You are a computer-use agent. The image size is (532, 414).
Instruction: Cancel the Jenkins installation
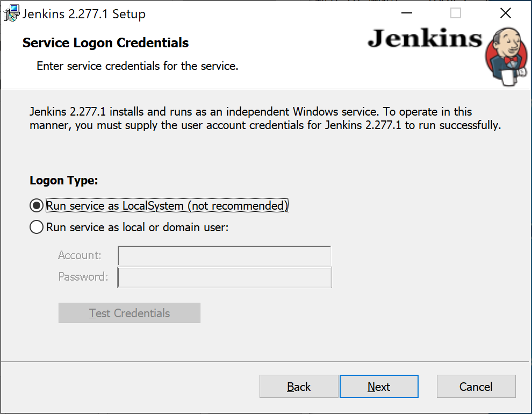(x=476, y=387)
